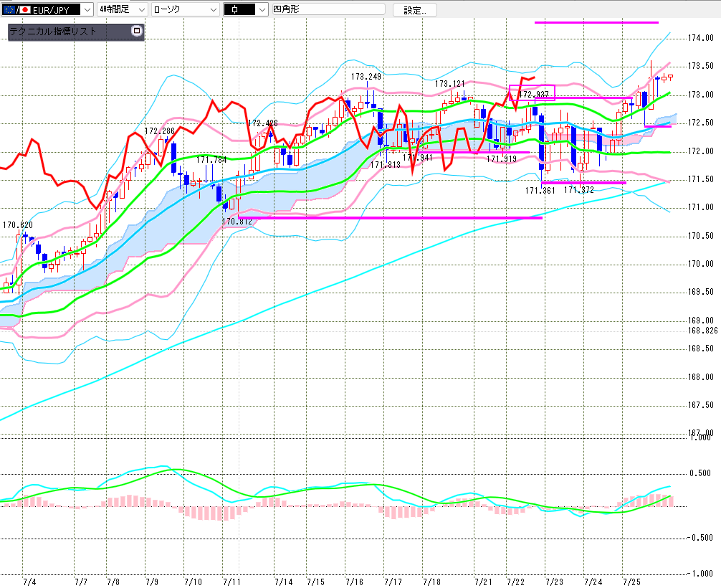Select the 172.286 price label

[x=160, y=131]
